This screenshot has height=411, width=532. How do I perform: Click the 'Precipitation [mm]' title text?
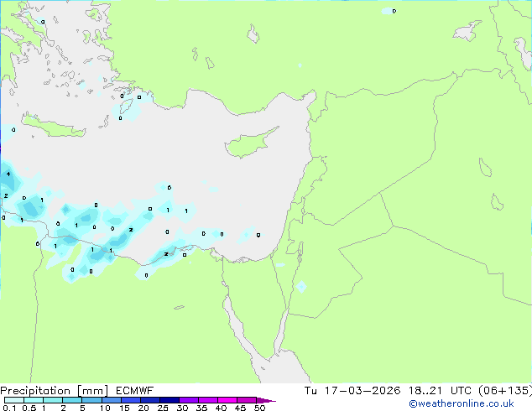[x=55, y=391]
